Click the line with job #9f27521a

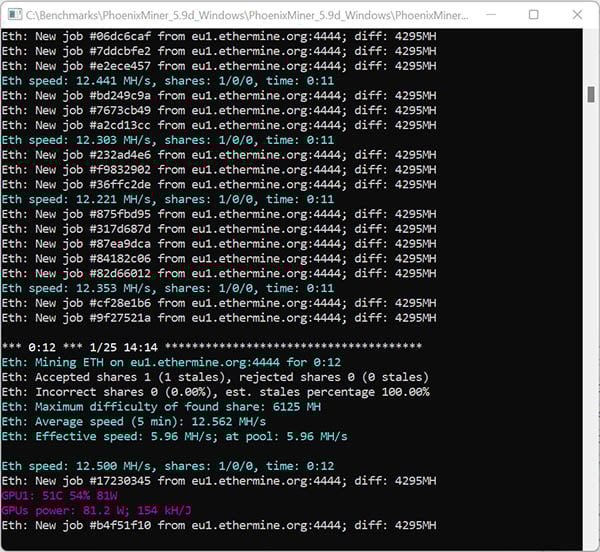[219, 318]
